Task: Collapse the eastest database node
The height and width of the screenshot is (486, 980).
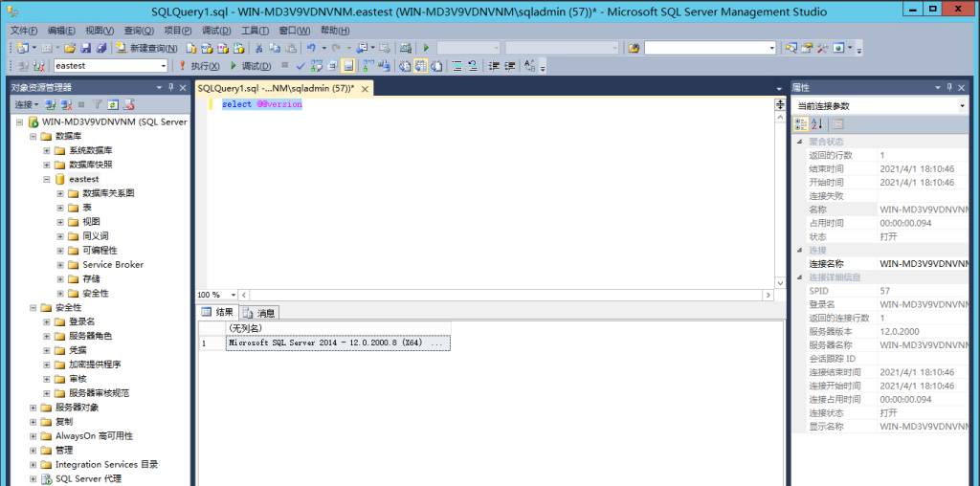Action: coord(46,179)
